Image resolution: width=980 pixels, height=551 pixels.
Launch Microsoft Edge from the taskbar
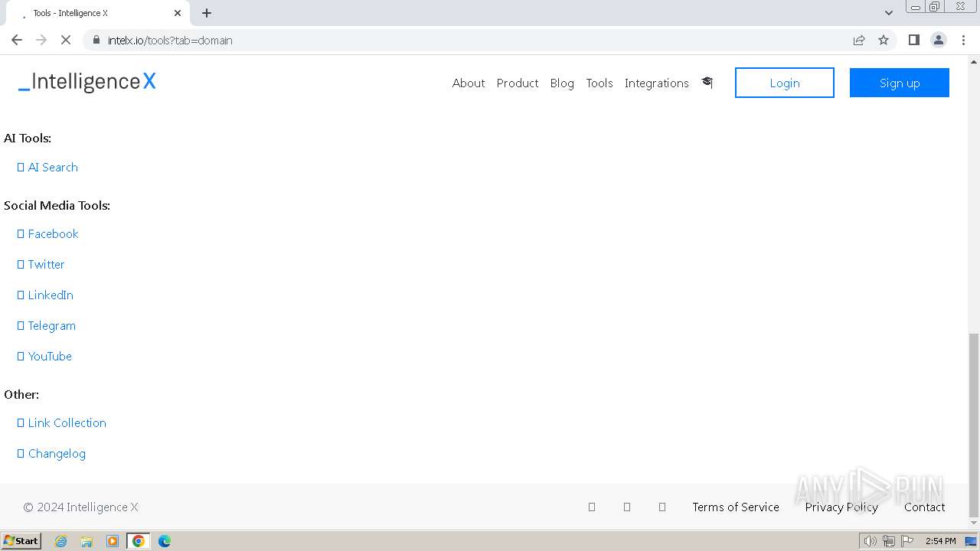click(165, 541)
